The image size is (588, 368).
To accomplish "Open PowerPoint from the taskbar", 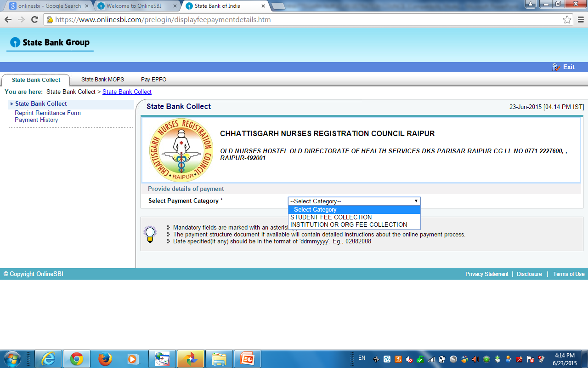I will click(248, 359).
